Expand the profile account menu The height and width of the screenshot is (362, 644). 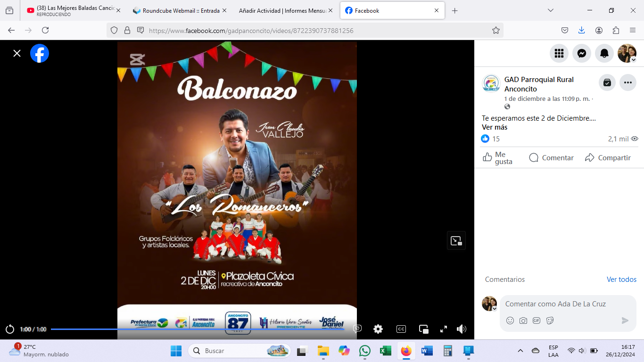[x=627, y=53]
